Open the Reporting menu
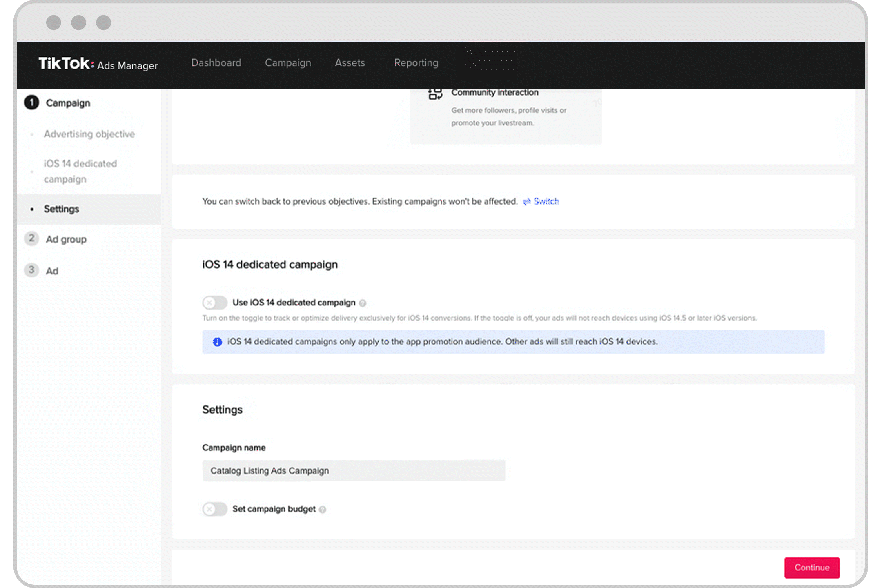Image resolution: width=882 pixels, height=588 pixels. tap(416, 63)
